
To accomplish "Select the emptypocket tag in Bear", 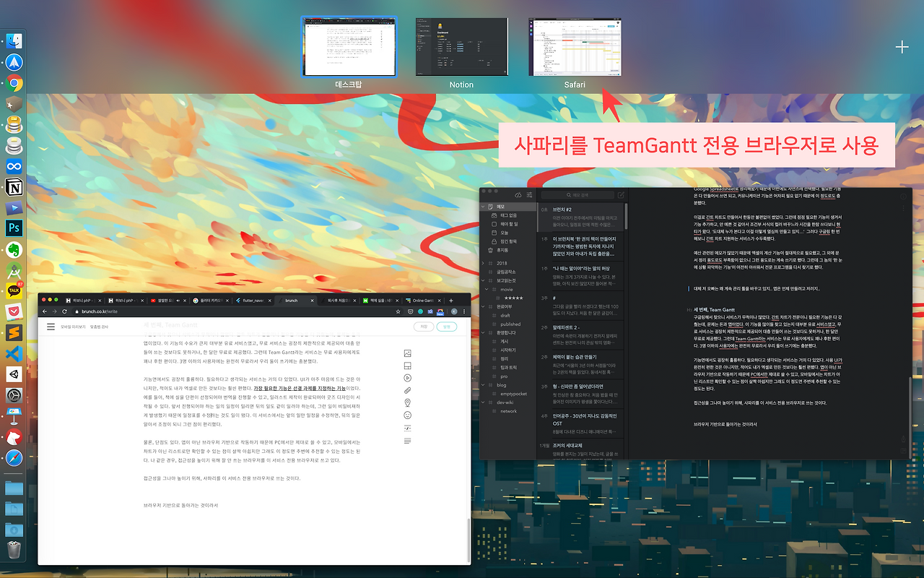I will tap(514, 393).
